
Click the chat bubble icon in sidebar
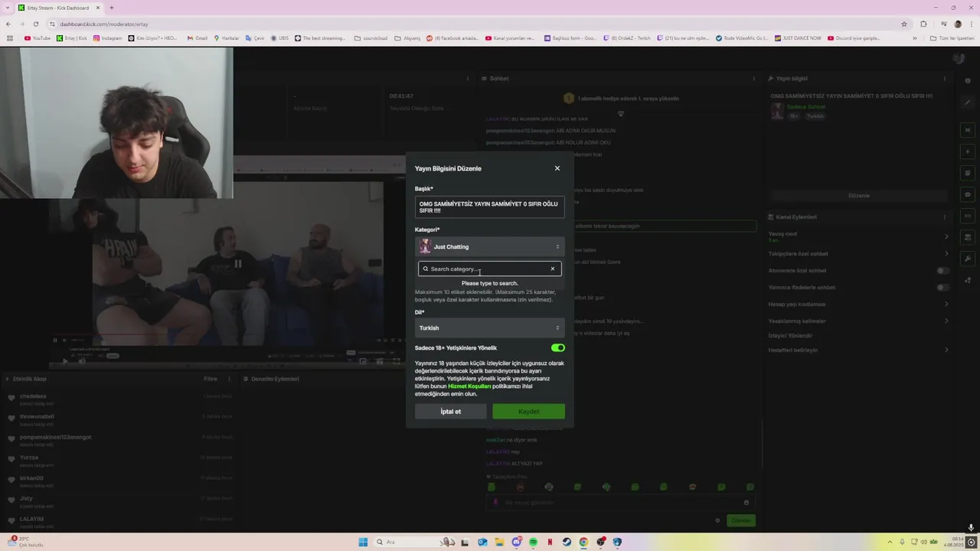click(968, 194)
